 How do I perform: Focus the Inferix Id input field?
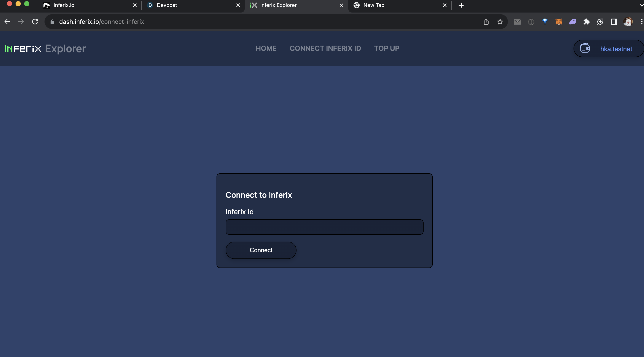(x=324, y=227)
